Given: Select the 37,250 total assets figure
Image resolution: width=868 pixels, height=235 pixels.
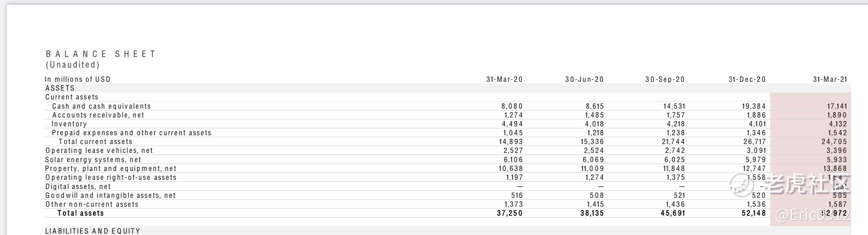Looking at the screenshot, I should coord(510,213).
